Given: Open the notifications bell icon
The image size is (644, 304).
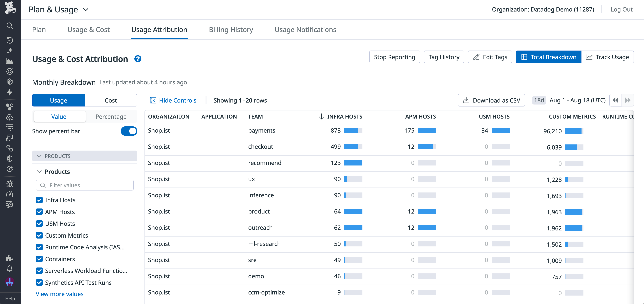Looking at the screenshot, I should tap(10, 268).
